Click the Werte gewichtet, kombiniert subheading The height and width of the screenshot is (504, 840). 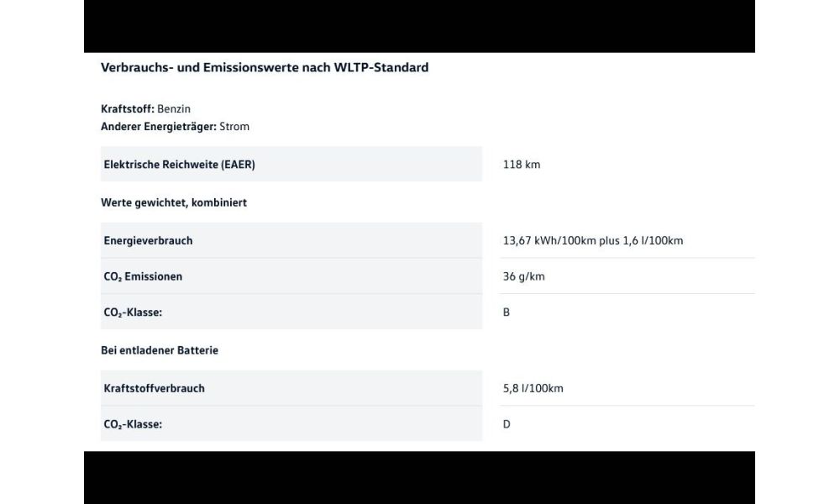[x=174, y=202]
